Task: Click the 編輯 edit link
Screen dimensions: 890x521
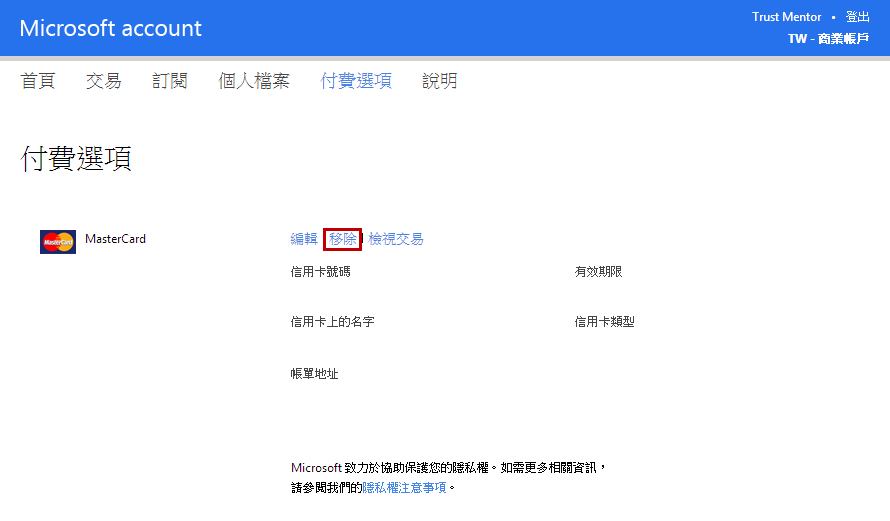Action: click(304, 239)
